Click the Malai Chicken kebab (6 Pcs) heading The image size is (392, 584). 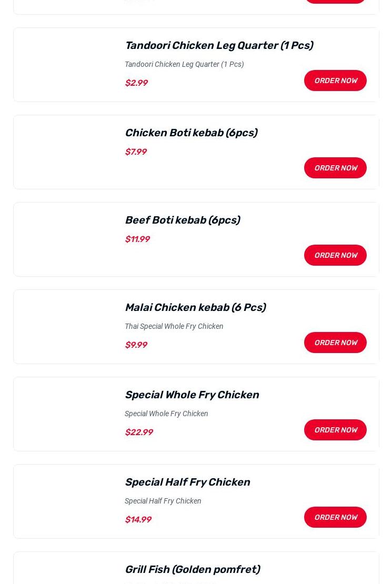tap(195, 307)
